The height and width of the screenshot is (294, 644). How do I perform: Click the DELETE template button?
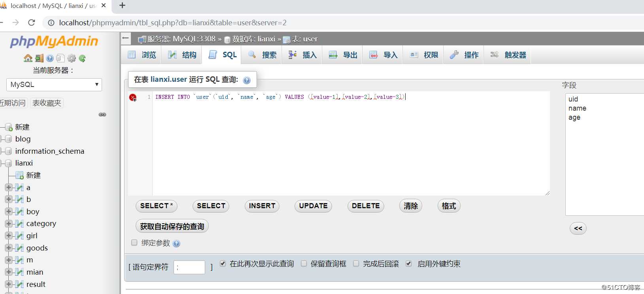[x=366, y=206]
